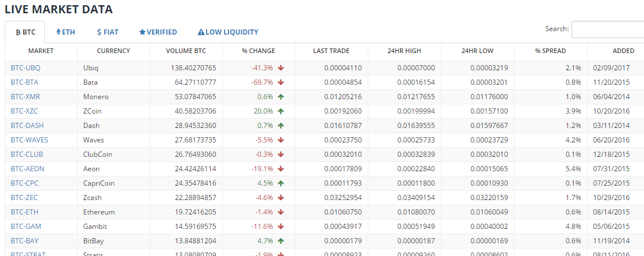Viewport: 644px width, 256px height.
Task: Select 24hr high value 0.03409154
Action: click(416, 198)
